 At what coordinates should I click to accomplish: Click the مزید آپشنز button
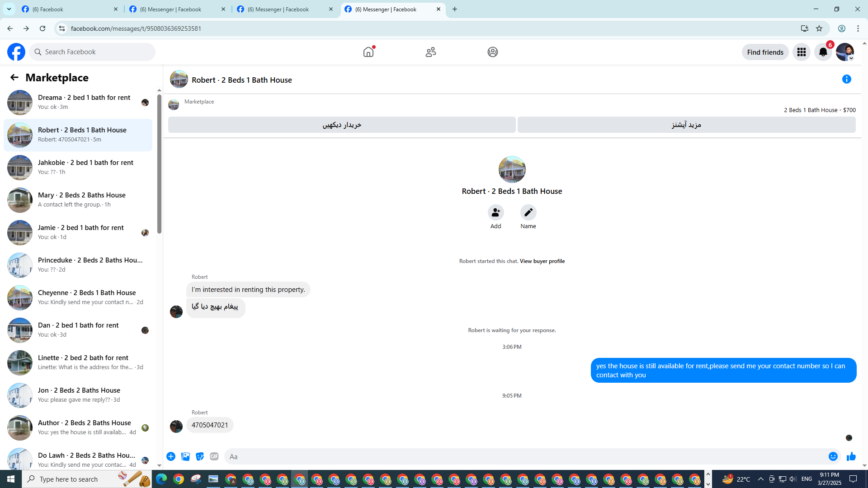coord(686,125)
